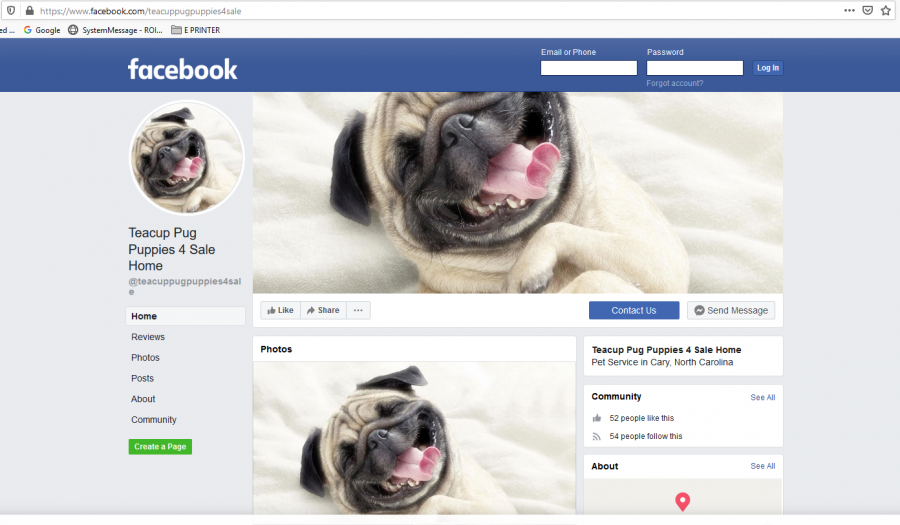Open the browser page actions ellipsis

(849, 10)
